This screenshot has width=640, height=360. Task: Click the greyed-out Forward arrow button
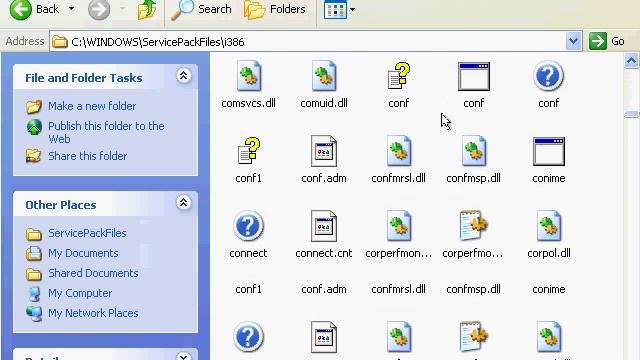[x=99, y=9]
